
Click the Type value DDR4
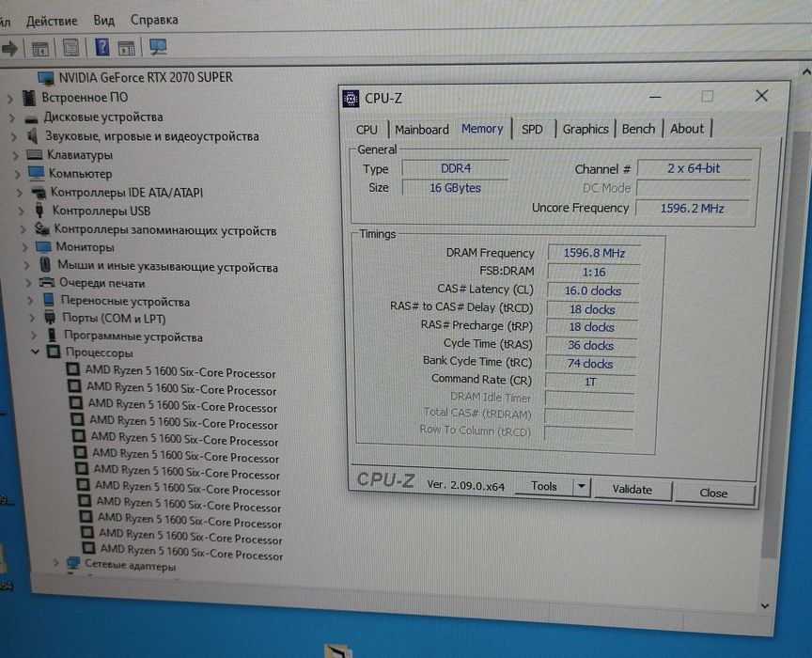pos(456,168)
